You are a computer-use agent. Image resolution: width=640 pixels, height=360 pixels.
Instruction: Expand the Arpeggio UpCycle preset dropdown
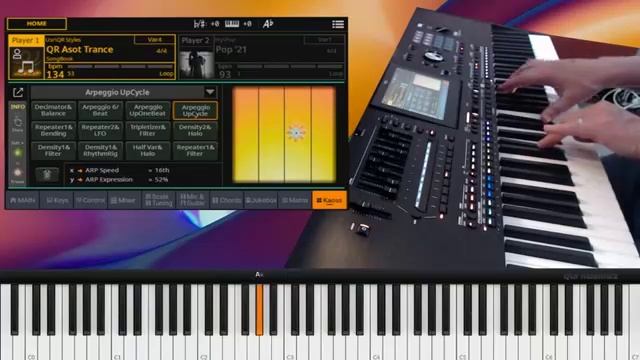click(210, 92)
